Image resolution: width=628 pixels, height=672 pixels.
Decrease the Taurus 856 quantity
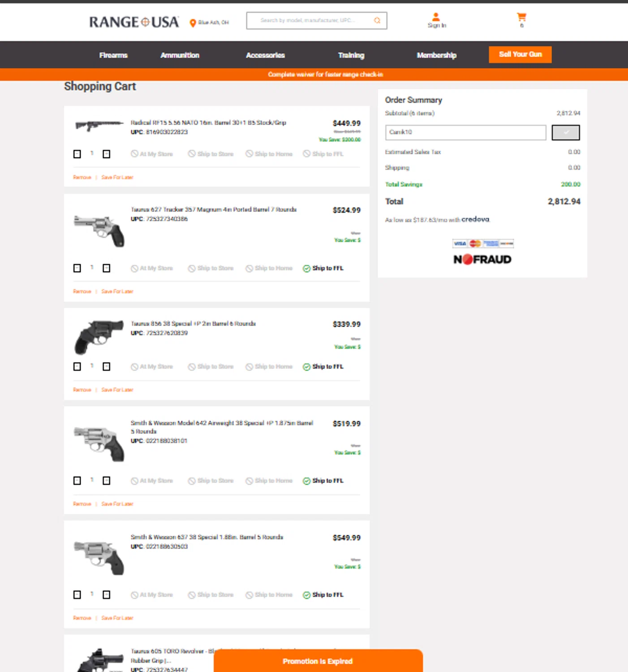tap(77, 367)
